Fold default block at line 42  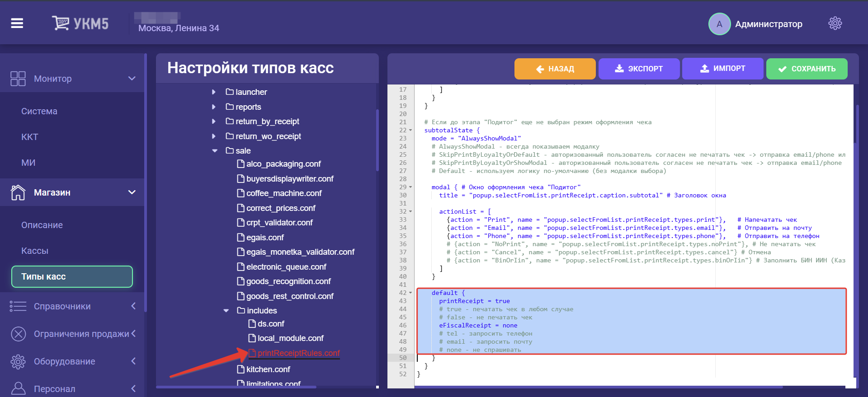[x=410, y=293]
